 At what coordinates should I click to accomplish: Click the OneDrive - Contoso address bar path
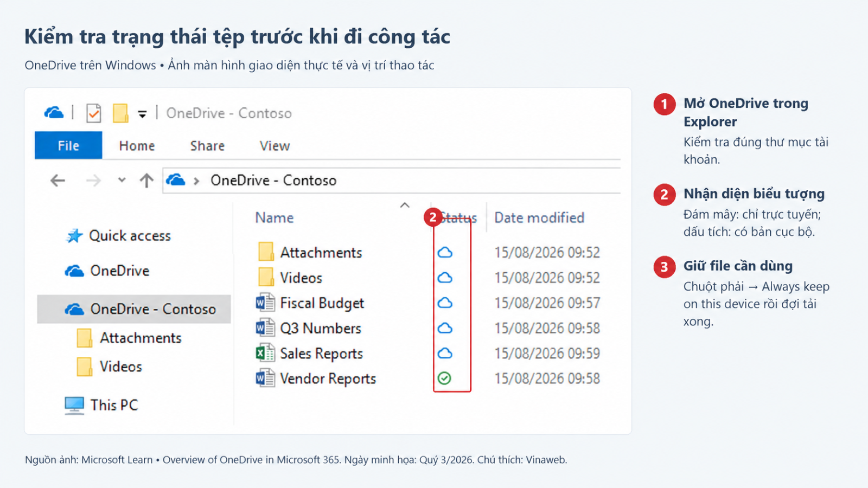273,181
